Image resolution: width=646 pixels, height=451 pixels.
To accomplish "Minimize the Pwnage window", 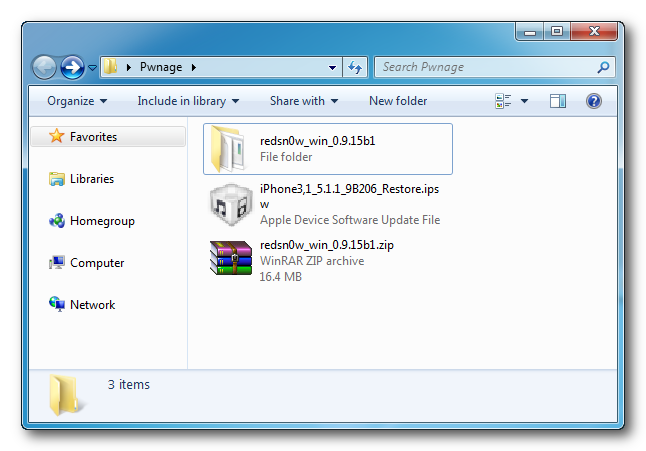I will (x=529, y=31).
